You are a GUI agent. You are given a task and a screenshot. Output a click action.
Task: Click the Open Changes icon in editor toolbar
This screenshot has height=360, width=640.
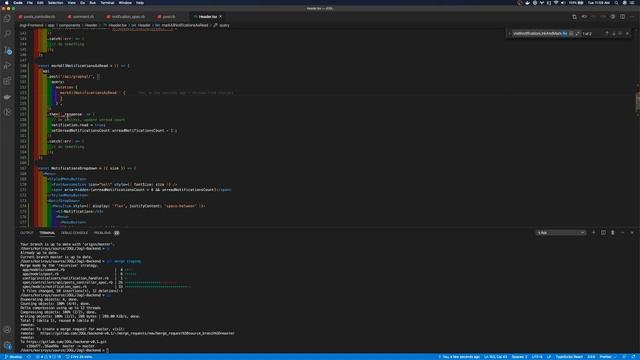pos(574,17)
